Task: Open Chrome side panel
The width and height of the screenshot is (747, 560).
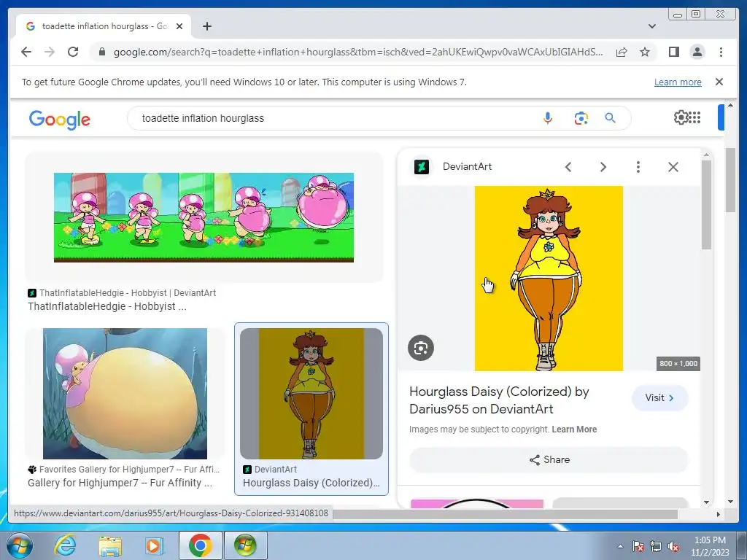Action: pyautogui.click(x=673, y=52)
